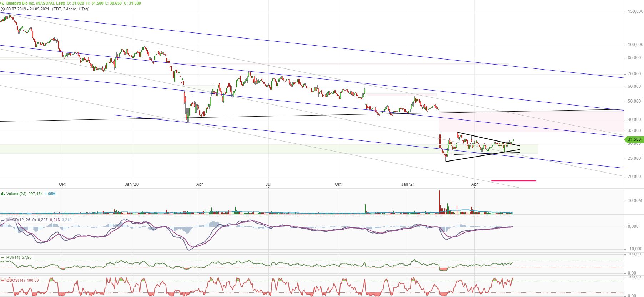The image size is (644, 297).
Task: Click the green 31,580 current price tag
Action: pyautogui.click(x=634, y=139)
